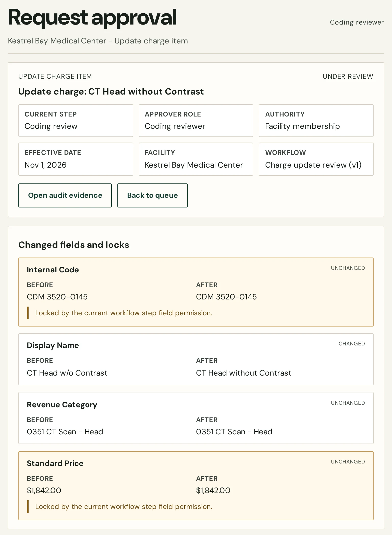Select workflow 'Charge update review (v1)'
Viewport: 392px width, 535px height.
point(313,165)
